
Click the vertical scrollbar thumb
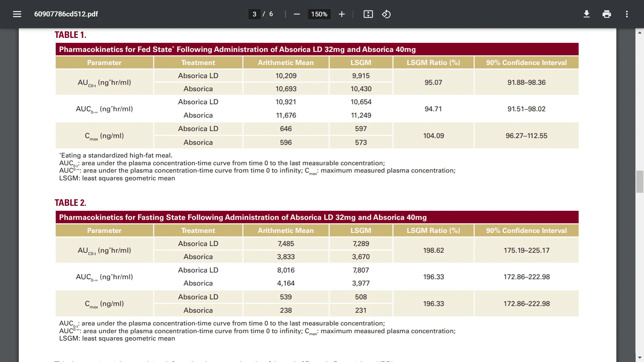pyautogui.click(x=640, y=182)
